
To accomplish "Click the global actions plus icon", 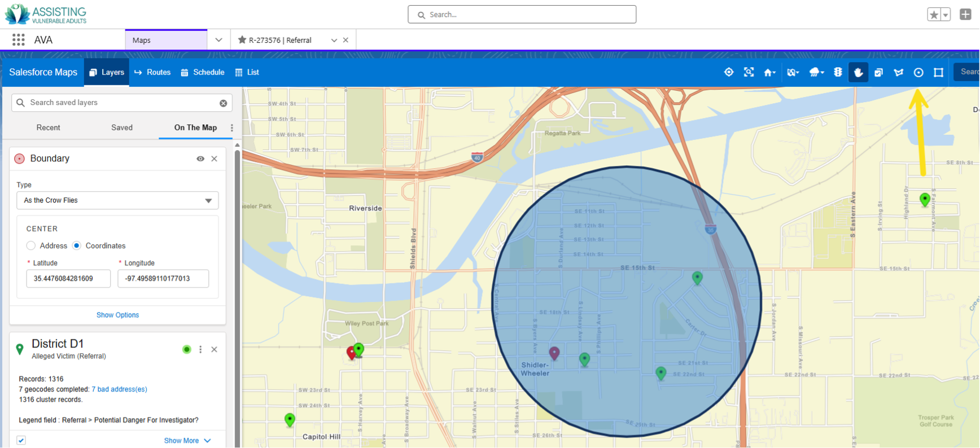I will coord(965,15).
